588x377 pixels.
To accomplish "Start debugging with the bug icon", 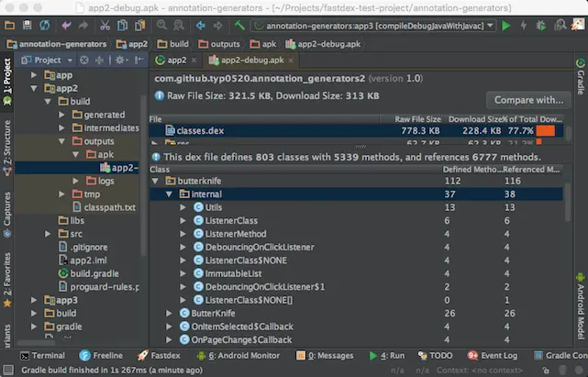I will [540, 26].
